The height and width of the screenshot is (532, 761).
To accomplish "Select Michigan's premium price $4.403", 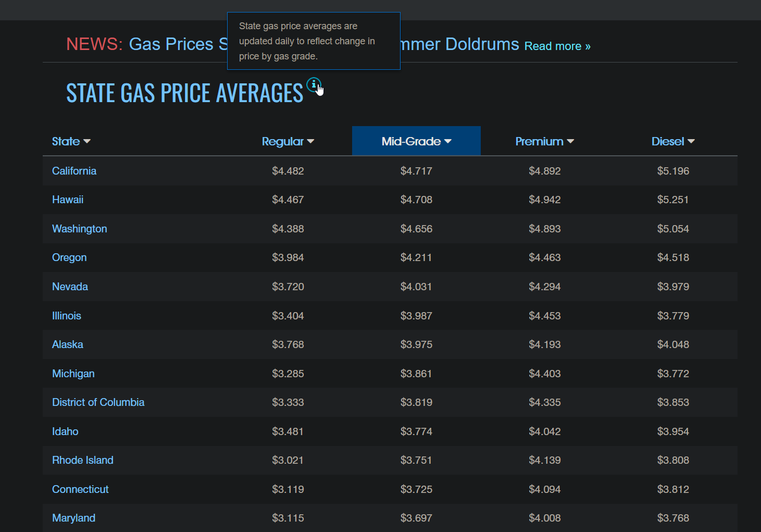I will point(545,374).
